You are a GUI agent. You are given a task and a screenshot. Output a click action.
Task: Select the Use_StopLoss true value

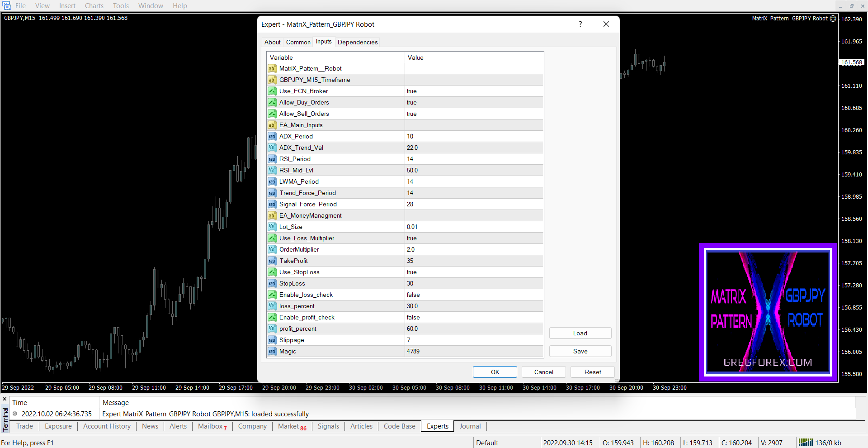(473, 272)
